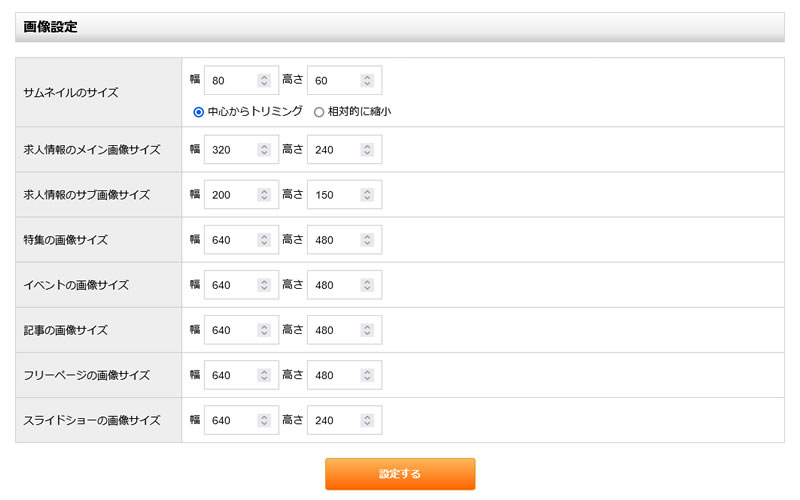Click stepper on job main image width
The height and width of the screenshot is (500, 800).
click(264, 150)
